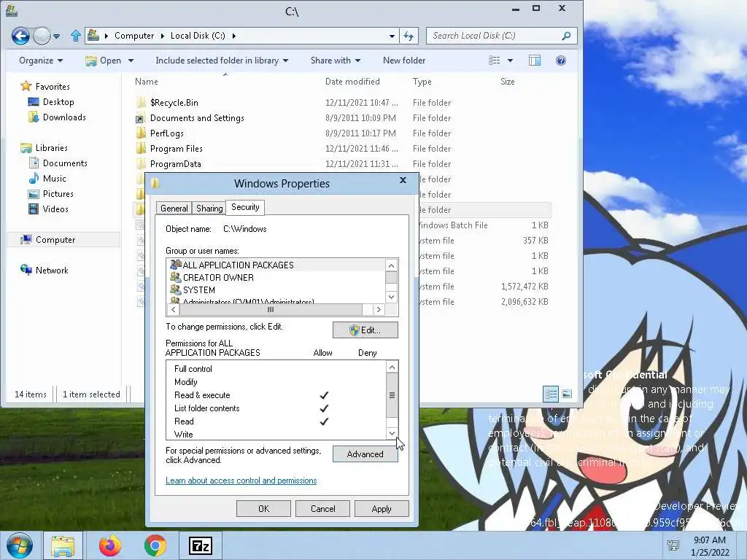Select Computer in the navigation pane

(55, 239)
